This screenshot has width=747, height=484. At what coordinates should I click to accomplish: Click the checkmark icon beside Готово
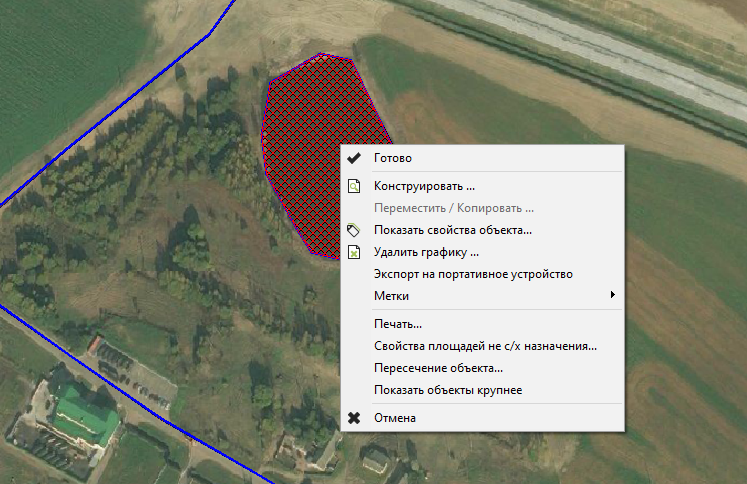tap(354, 158)
